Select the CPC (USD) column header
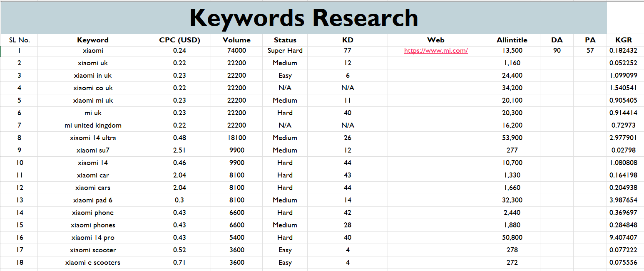The image size is (644, 271). (x=179, y=40)
